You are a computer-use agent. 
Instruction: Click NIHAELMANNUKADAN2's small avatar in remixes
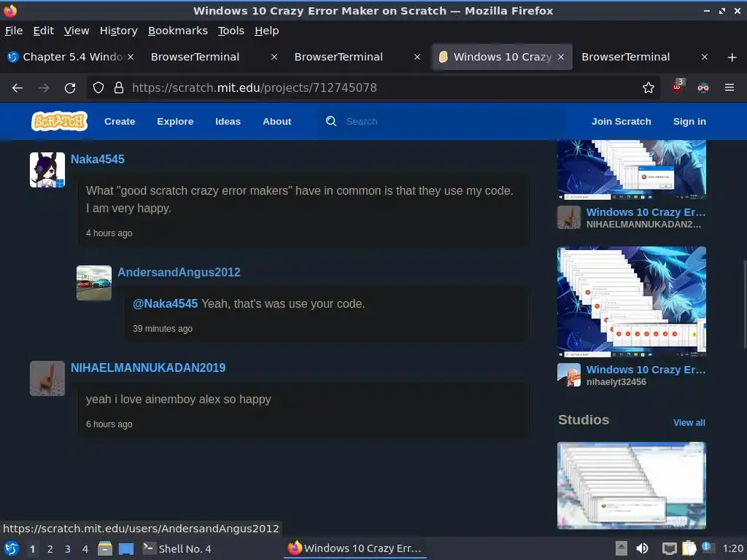pos(569,217)
